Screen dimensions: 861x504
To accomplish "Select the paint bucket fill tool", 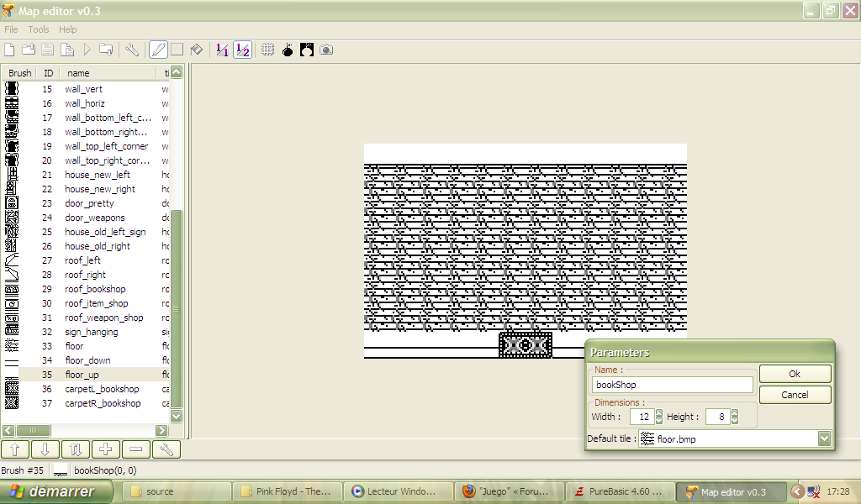I will (196, 50).
